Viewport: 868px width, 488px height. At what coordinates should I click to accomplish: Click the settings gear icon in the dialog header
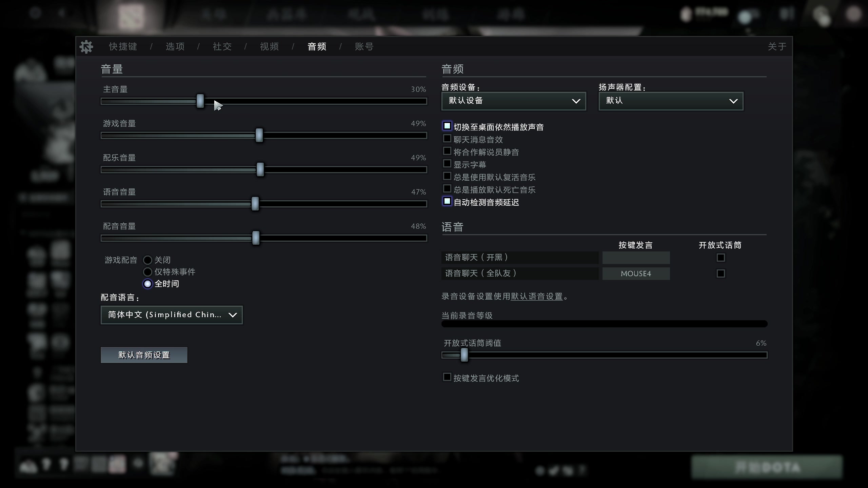(x=86, y=46)
